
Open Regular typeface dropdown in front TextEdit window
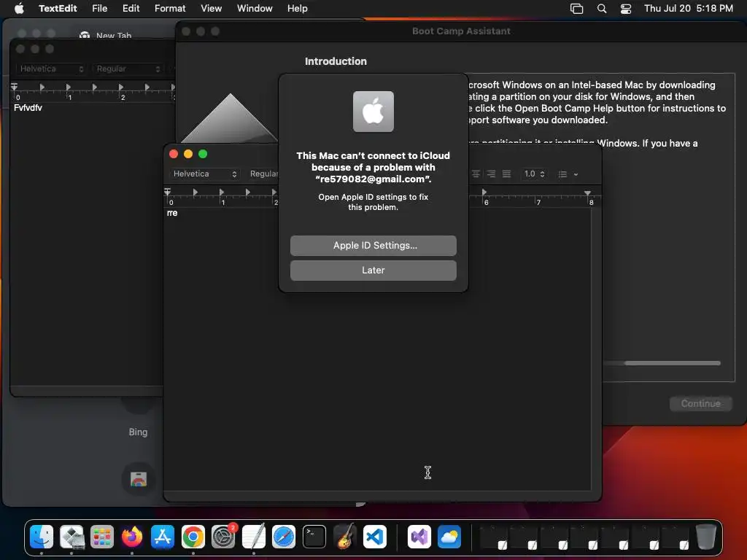coord(263,174)
